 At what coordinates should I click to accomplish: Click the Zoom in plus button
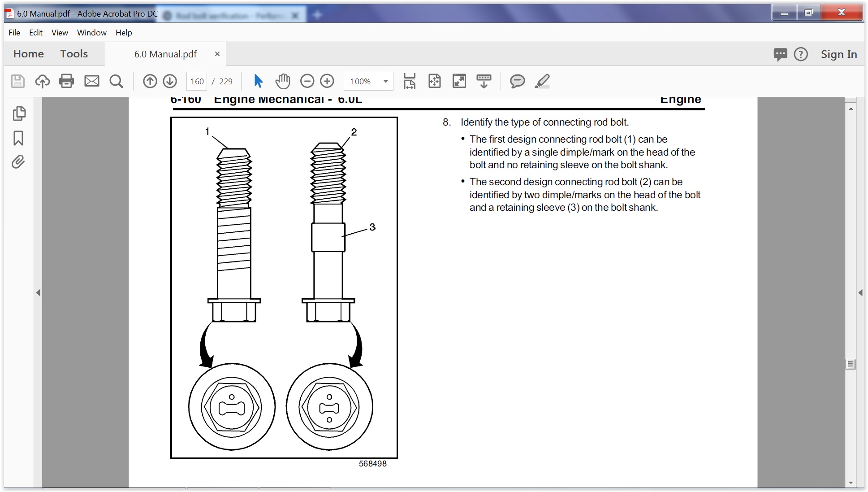pos(327,81)
